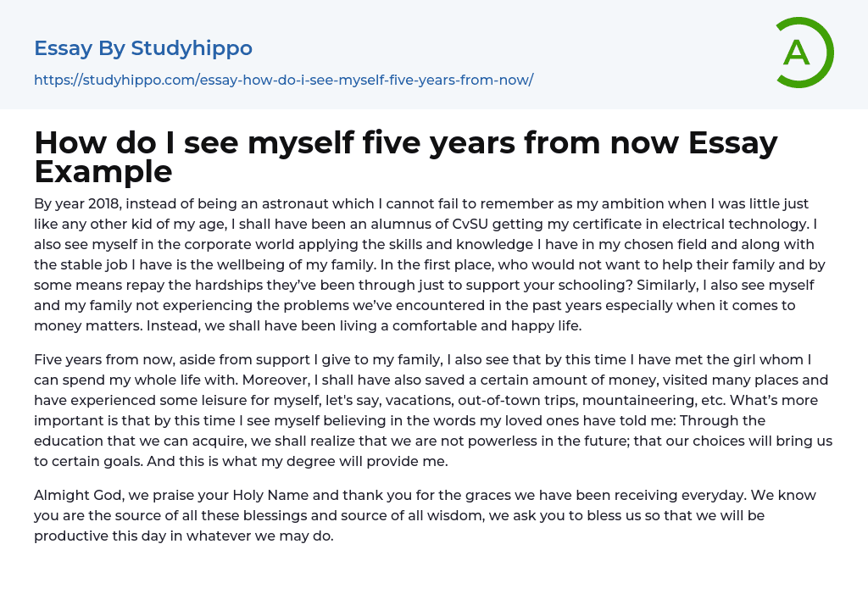Open the studyhippo.com essay URL link
Image resolution: width=868 pixels, height=594 pixels.
point(283,80)
